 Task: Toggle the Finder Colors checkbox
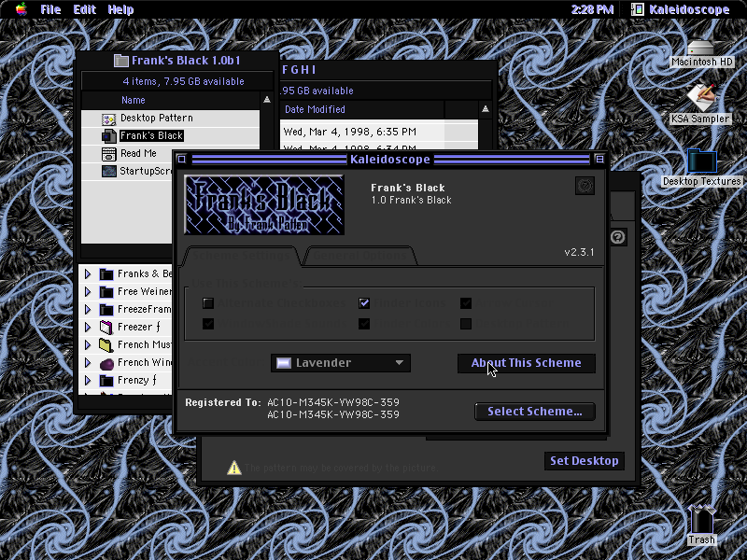point(364,324)
